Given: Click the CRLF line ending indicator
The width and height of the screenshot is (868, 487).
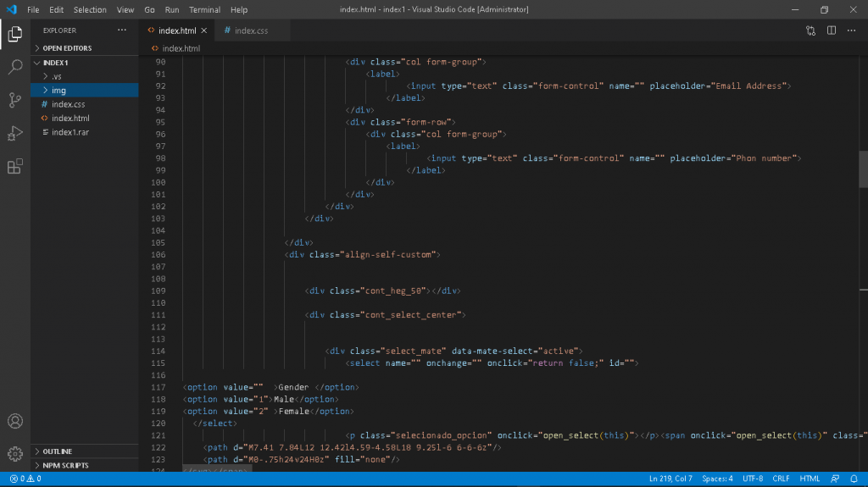Looking at the screenshot, I should pos(781,479).
